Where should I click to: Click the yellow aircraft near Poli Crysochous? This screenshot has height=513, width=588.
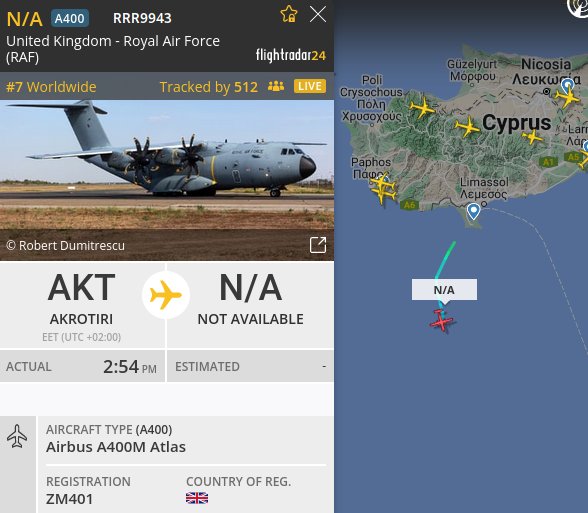423,108
